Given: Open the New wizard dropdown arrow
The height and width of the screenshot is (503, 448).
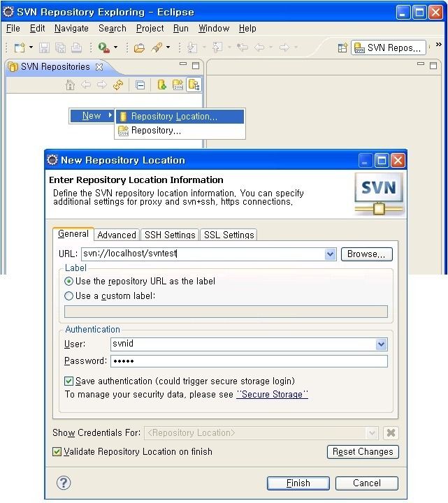Looking at the screenshot, I should [x=31, y=48].
